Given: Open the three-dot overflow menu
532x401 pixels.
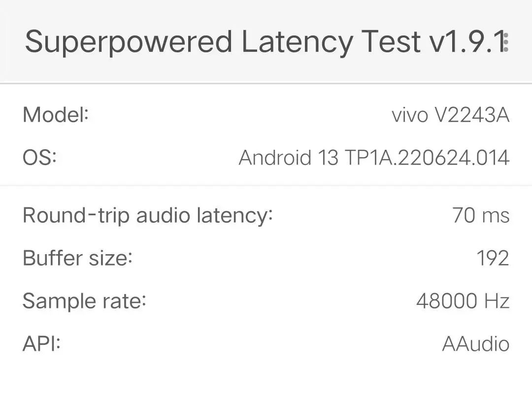Looking at the screenshot, I should click(506, 42).
